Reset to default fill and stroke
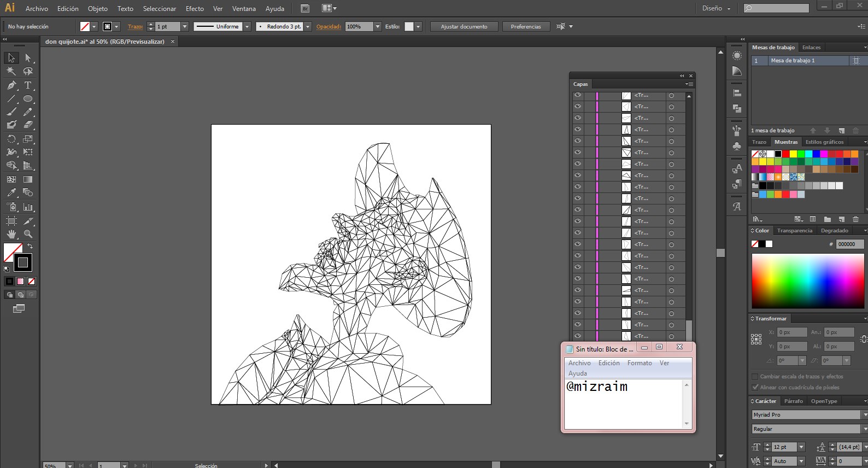Viewport: 868px width, 468px height. [x=7, y=269]
